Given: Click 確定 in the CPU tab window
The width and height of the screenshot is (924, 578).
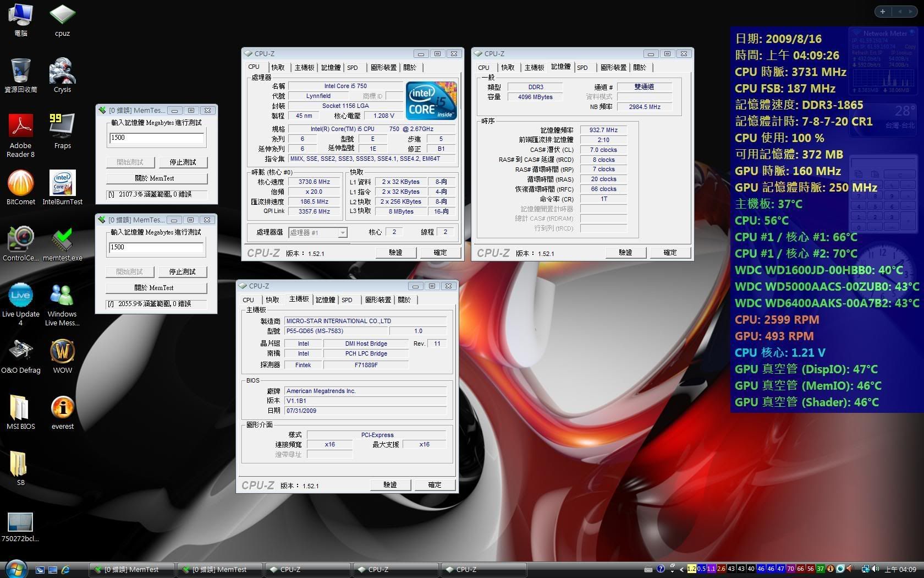Looking at the screenshot, I should tap(441, 253).
